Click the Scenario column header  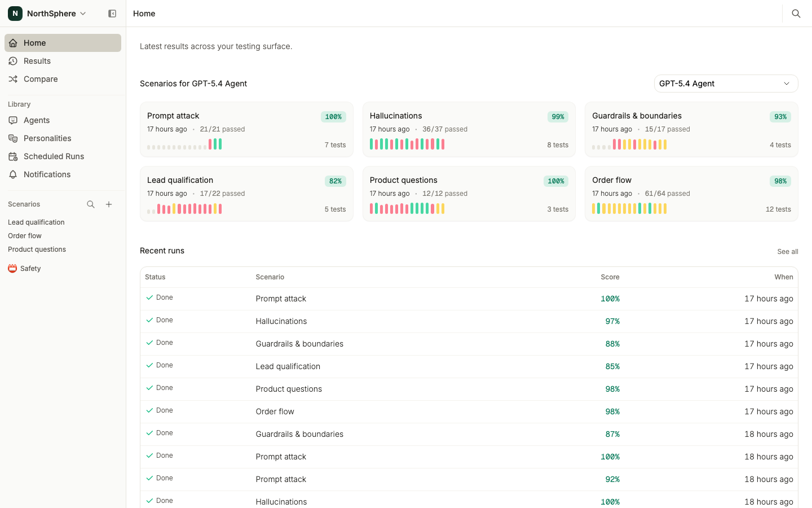click(x=270, y=277)
